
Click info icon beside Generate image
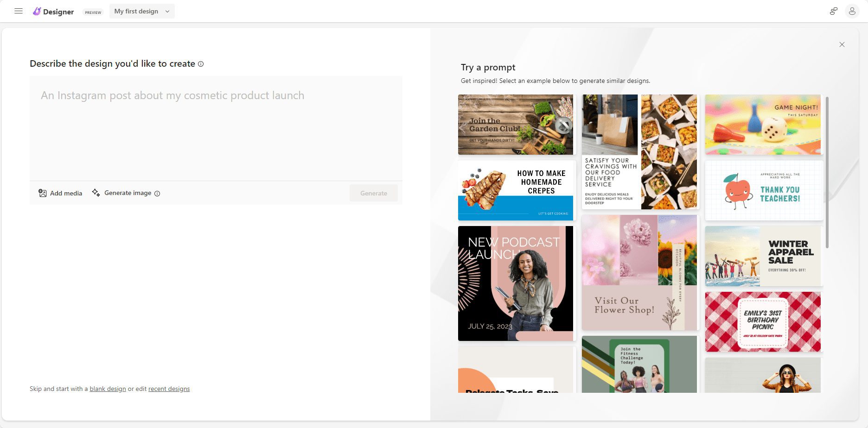(157, 194)
